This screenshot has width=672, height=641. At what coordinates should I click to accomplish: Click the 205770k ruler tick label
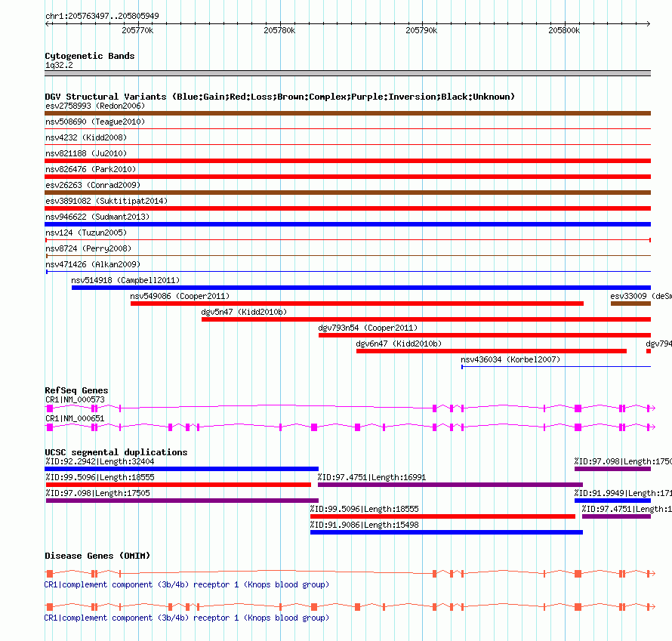pos(137,30)
